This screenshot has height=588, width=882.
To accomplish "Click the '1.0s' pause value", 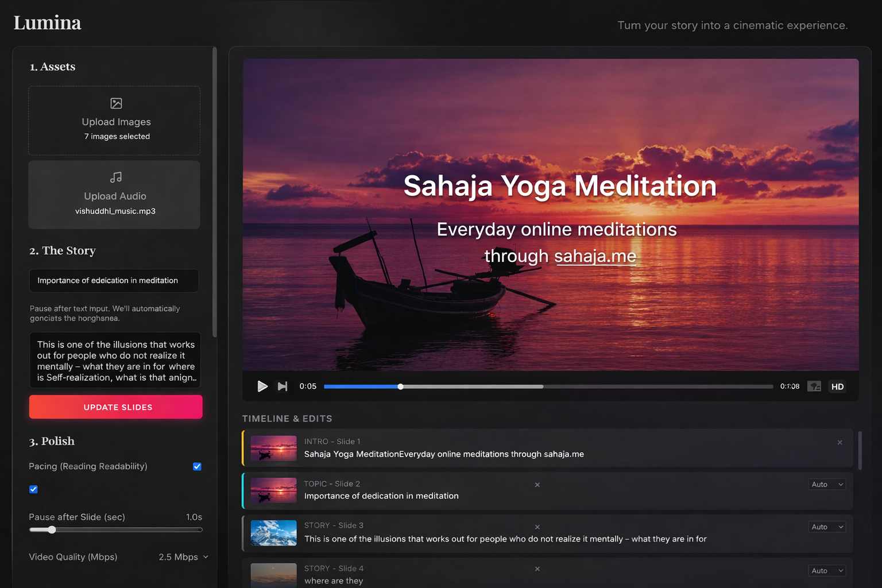I will 194,517.
